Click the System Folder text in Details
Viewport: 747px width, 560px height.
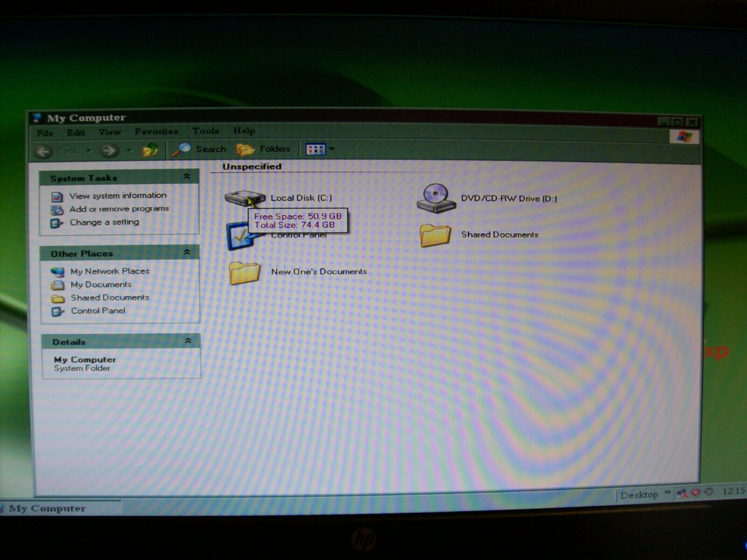point(82,368)
